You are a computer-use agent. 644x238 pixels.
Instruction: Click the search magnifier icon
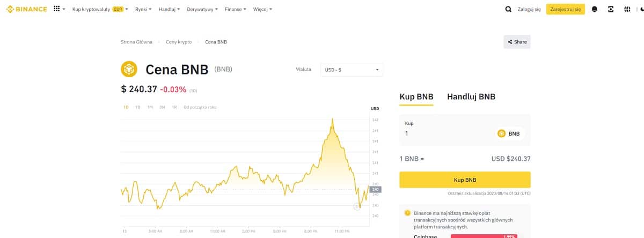point(508,9)
